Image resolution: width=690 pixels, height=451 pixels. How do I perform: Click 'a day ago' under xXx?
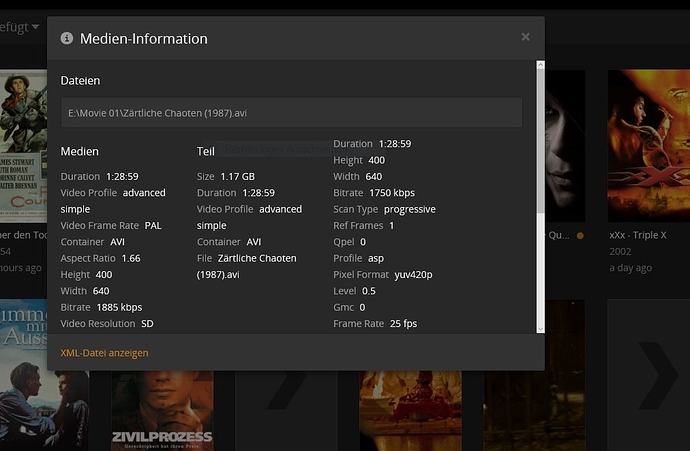click(630, 268)
